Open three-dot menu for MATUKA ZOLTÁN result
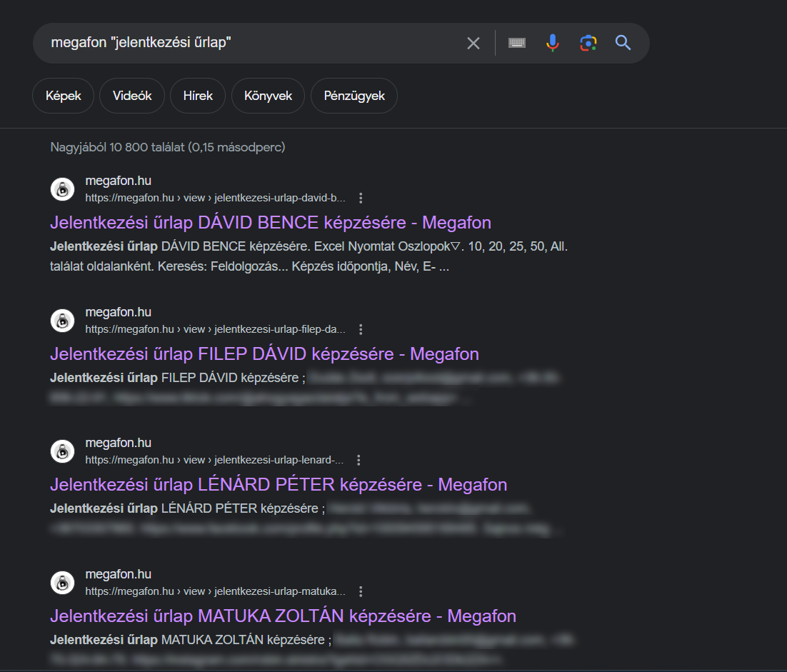 [361, 591]
